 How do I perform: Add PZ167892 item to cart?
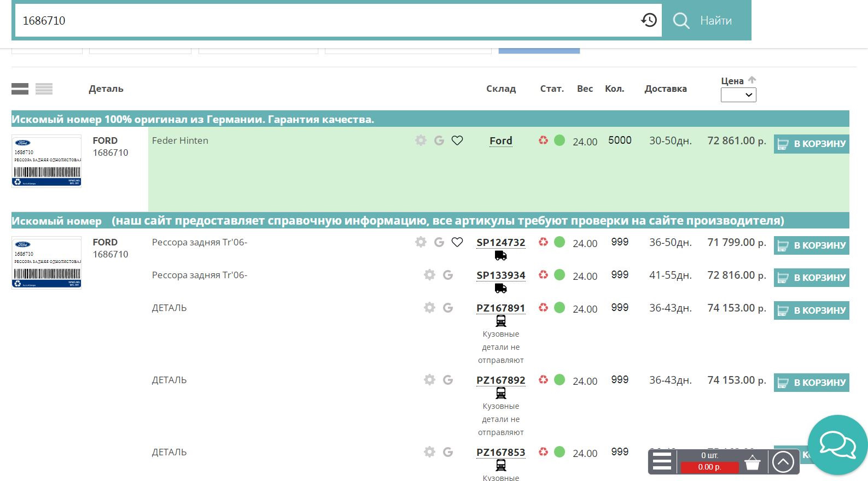coord(811,383)
